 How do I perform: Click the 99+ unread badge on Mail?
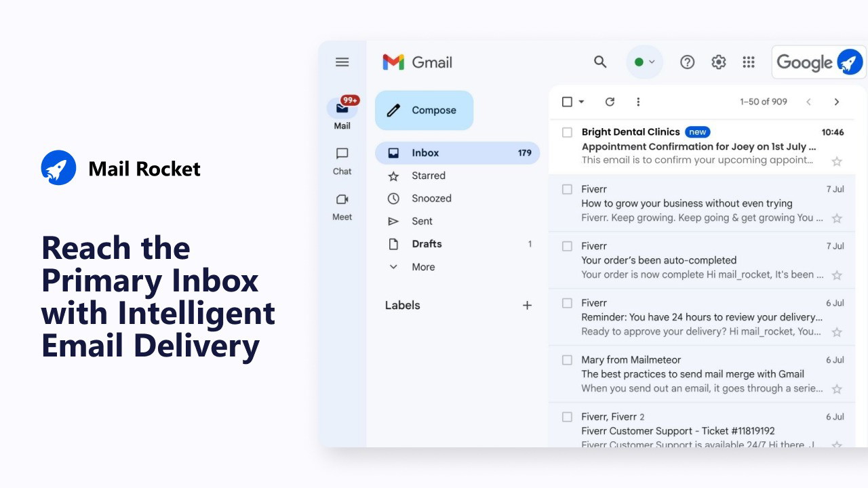pos(350,100)
